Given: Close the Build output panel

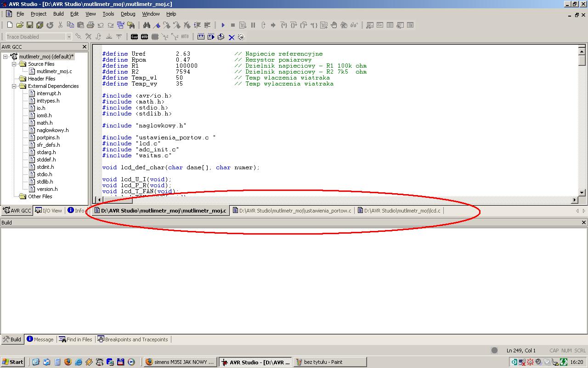Looking at the screenshot, I should [584, 222].
